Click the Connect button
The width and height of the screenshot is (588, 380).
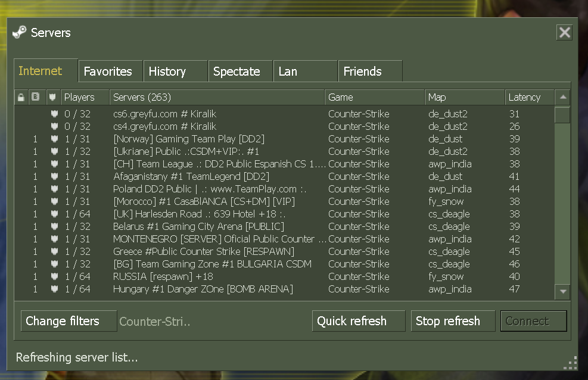(x=533, y=321)
